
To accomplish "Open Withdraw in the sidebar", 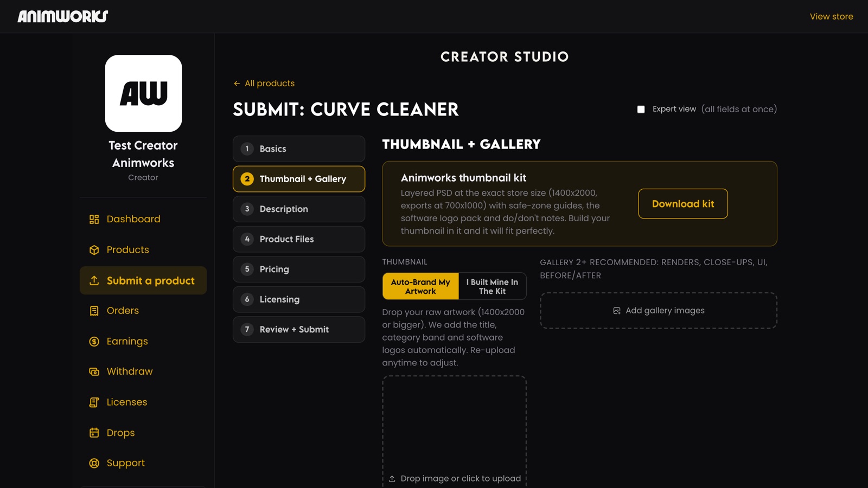I will click(x=143, y=371).
